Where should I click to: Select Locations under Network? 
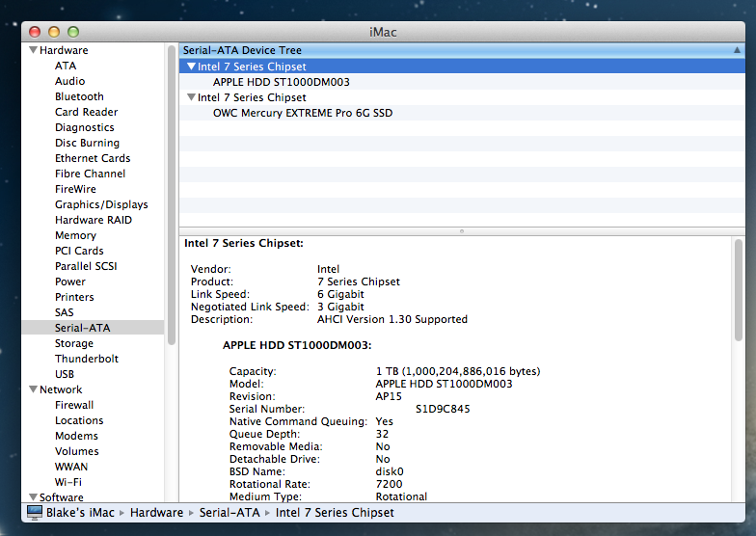pyautogui.click(x=79, y=420)
